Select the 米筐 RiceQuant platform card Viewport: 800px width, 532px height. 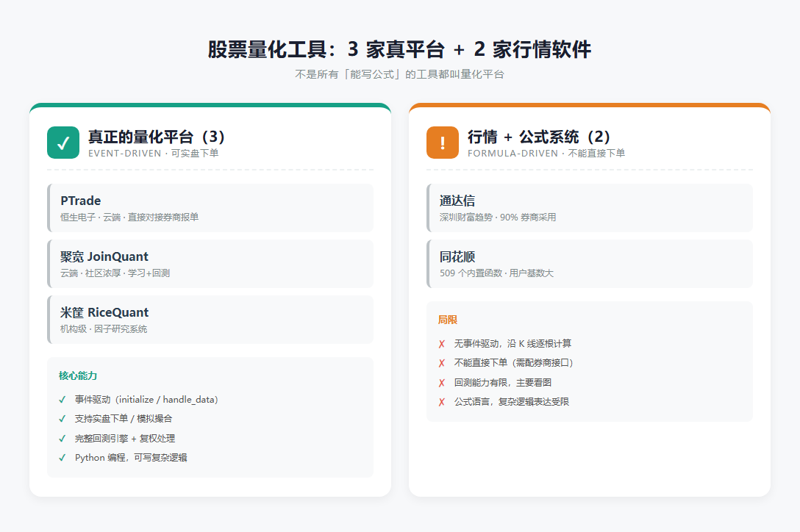pyautogui.click(x=210, y=320)
